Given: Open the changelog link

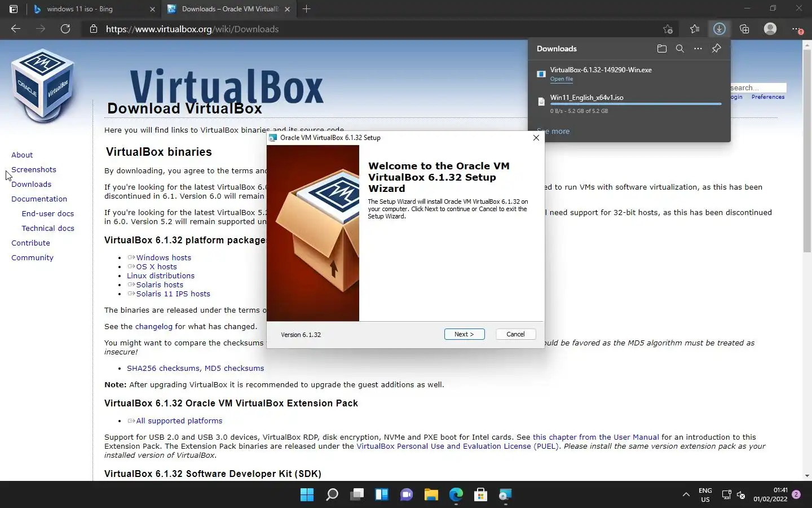Looking at the screenshot, I should [x=153, y=326].
